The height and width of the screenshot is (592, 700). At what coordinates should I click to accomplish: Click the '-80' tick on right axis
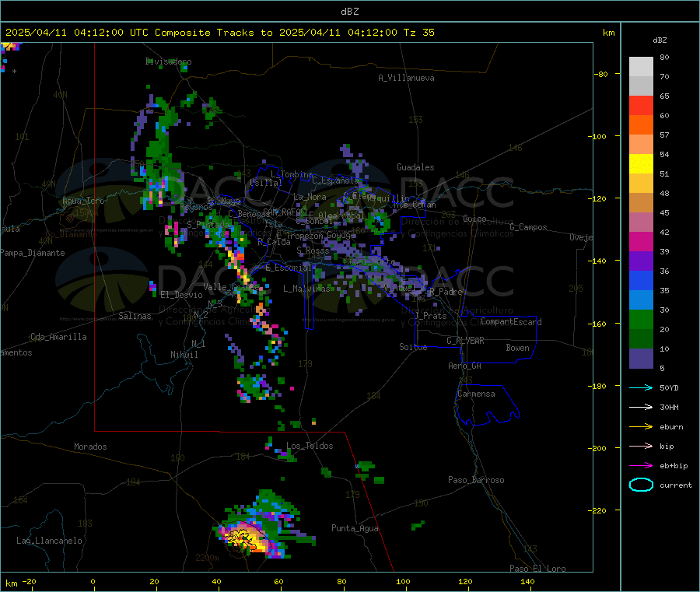pos(601,74)
